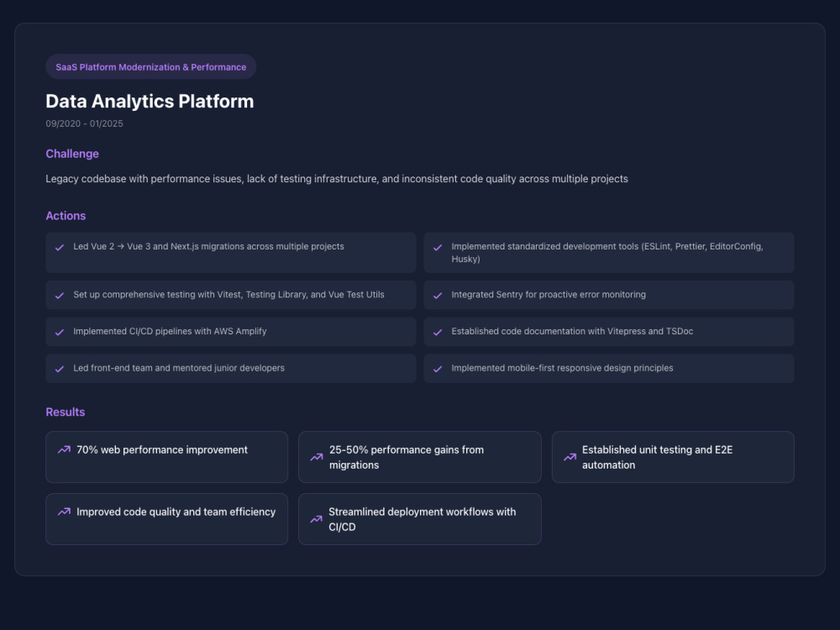Click checkmark beside Led front-end team item
The image size is (840, 630).
(x=60, y=369)
